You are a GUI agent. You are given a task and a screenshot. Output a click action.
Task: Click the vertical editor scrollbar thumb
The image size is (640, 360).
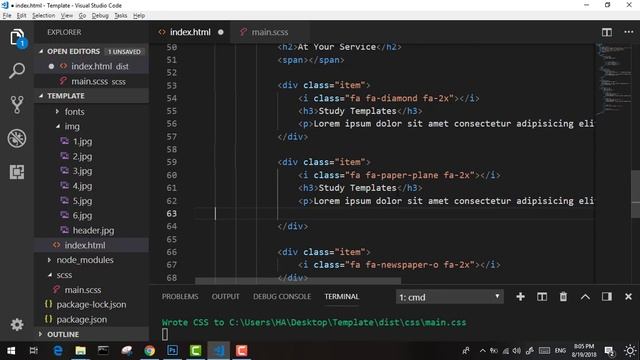click(636, 194)
